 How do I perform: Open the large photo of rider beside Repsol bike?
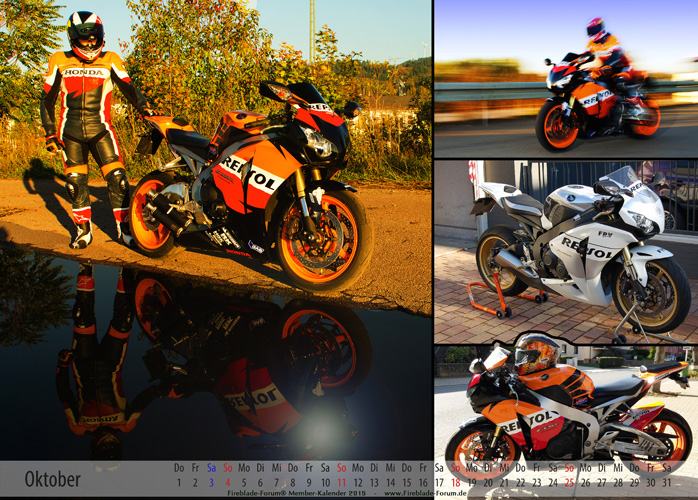tap(215, 230)
